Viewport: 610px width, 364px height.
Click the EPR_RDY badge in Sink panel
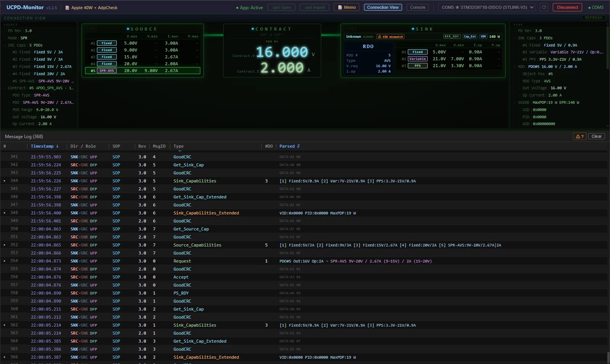(452, 37)
